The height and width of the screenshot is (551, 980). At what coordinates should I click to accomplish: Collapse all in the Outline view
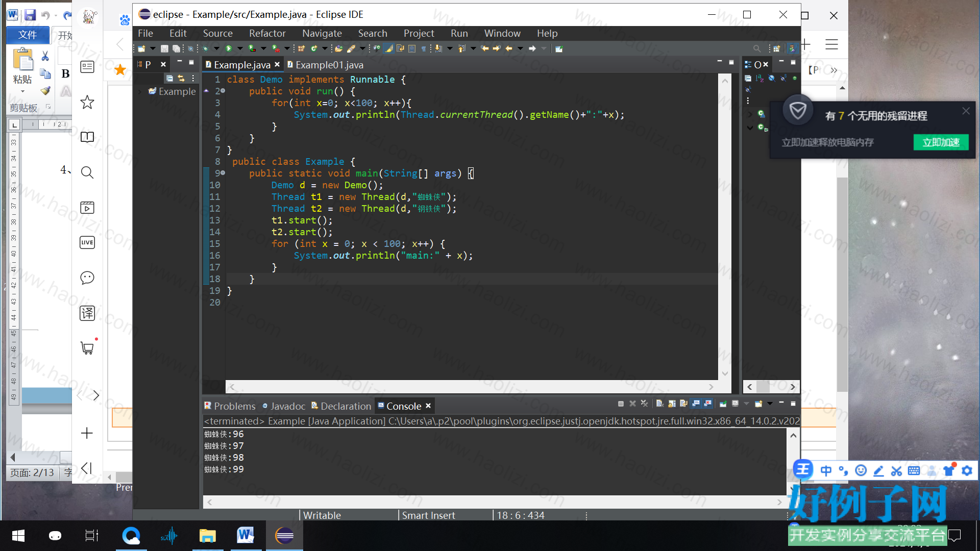pos(748,78)
